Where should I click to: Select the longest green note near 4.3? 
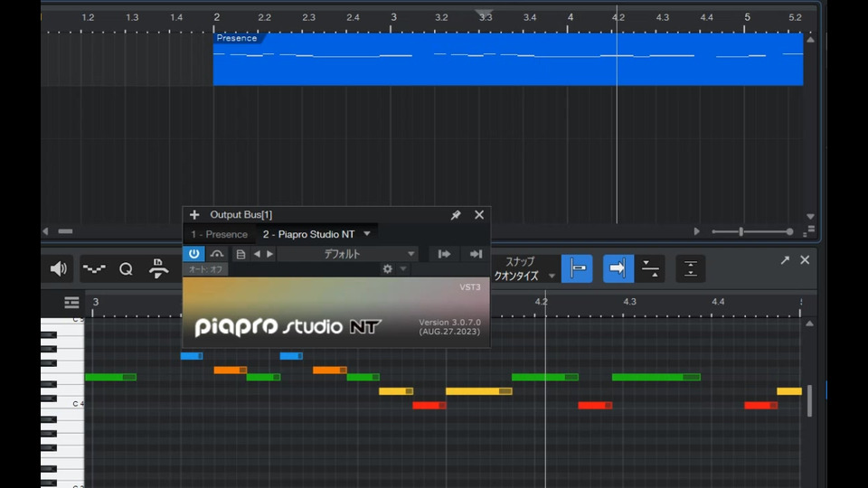656,378
